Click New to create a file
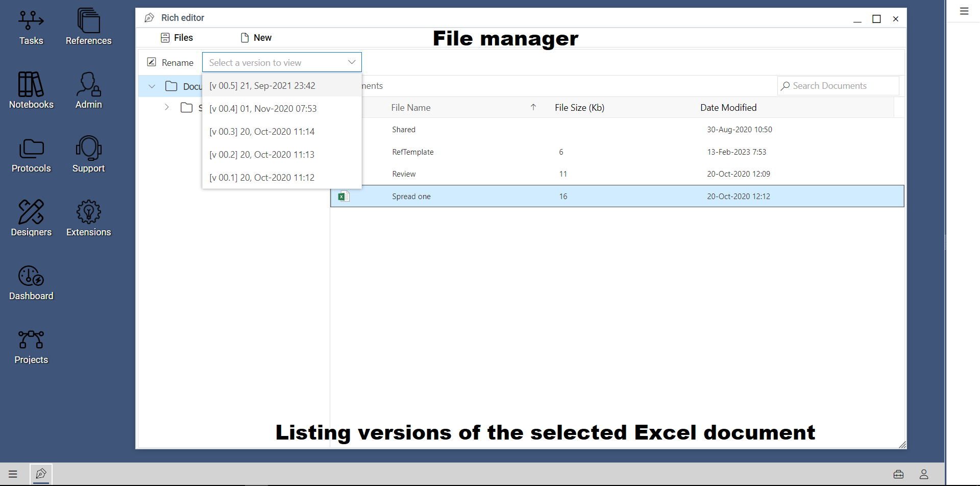The image size is (980, 486). [x=256, y=38]
